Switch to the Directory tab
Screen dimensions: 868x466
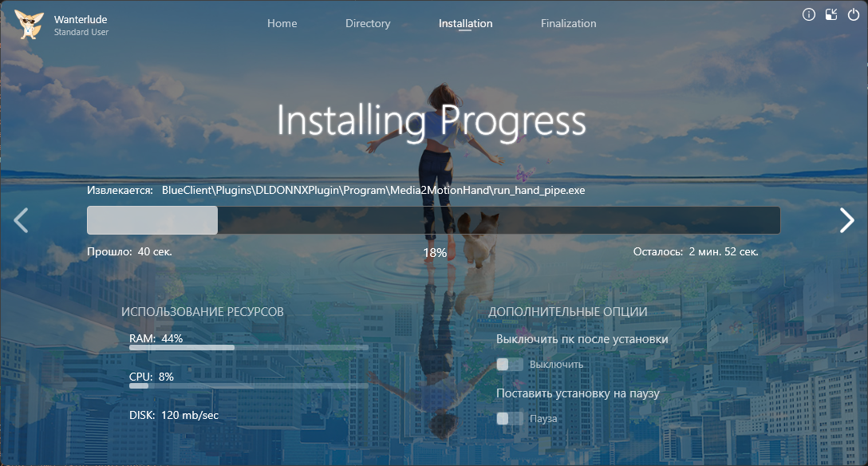[x=368, y=23]
